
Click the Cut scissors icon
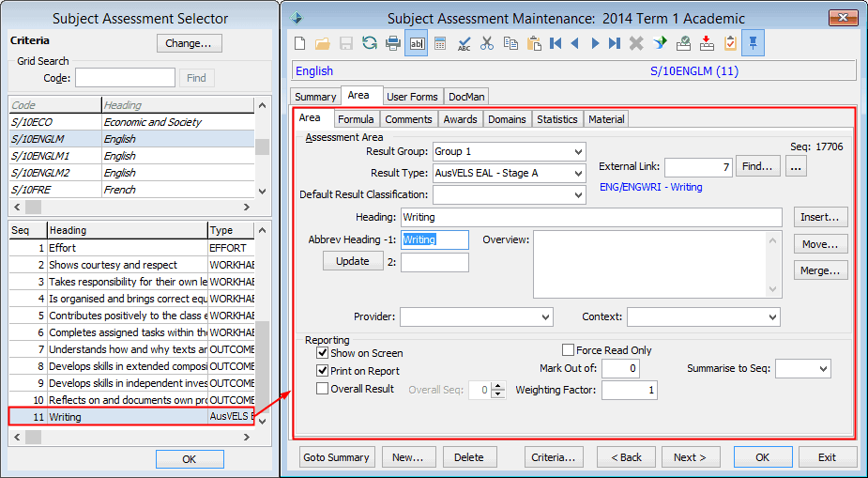(487, 43)
